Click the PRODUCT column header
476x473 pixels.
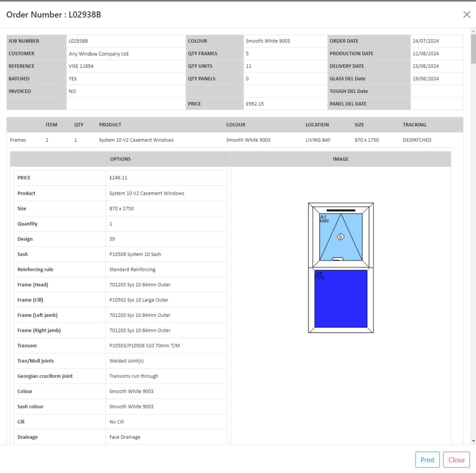click(110, 125)
